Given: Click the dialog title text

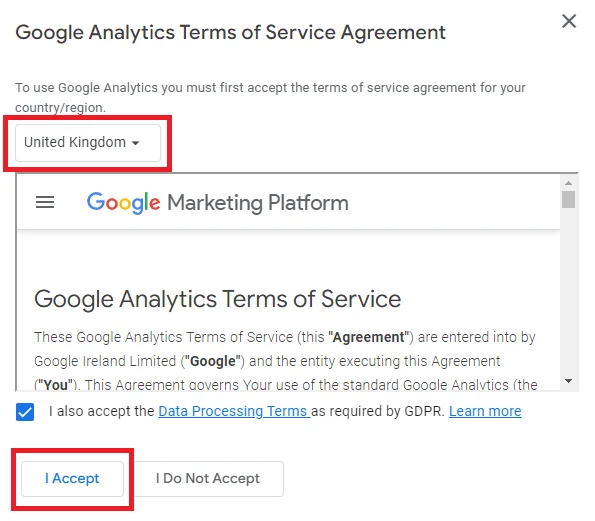Looking at the screenshot, I should (230, 33).
